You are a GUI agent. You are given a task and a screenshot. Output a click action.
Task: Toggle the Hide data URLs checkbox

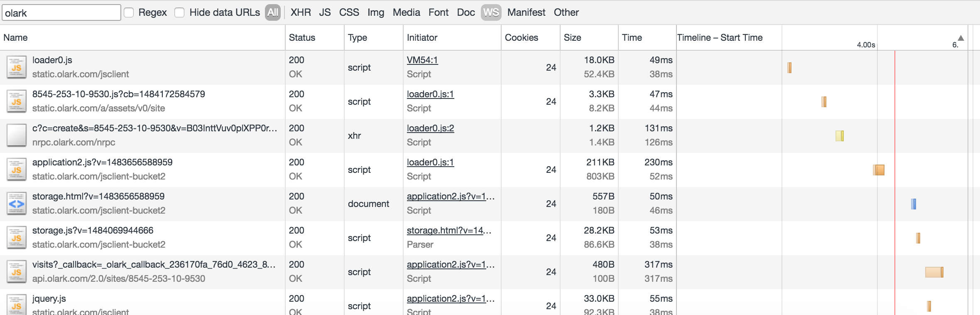coord(179,12)
